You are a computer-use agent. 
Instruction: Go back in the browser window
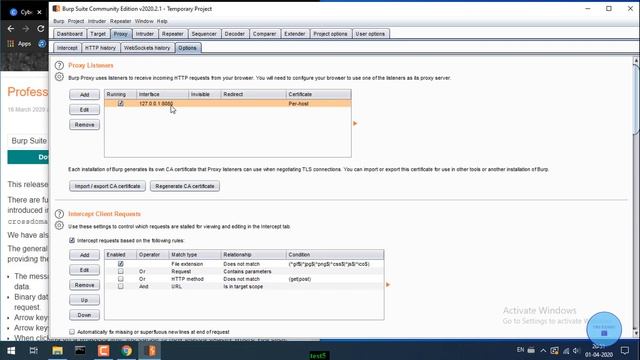(x=11, y=29)
